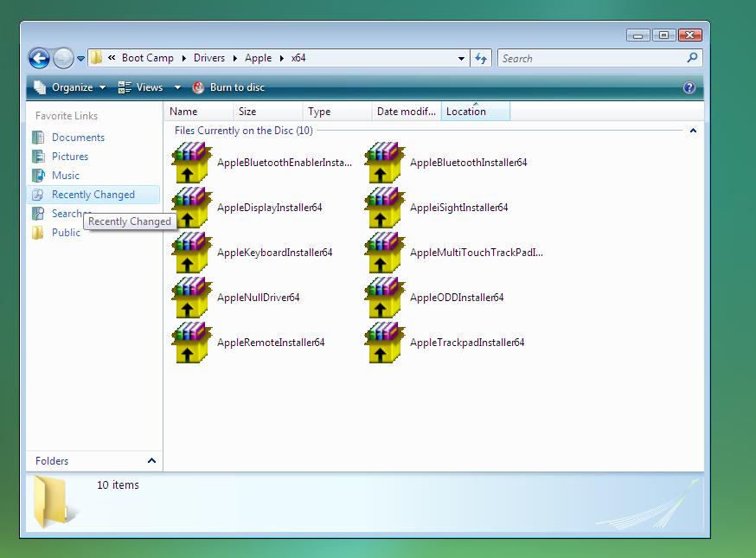Click the folder icon in address bar
Viewport: 756px width, 558px height.
[x=96, y=58]
